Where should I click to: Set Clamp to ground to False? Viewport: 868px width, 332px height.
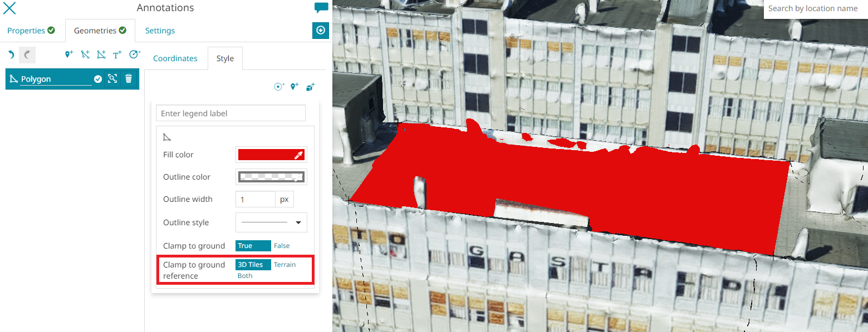click(x=282, y=246)
